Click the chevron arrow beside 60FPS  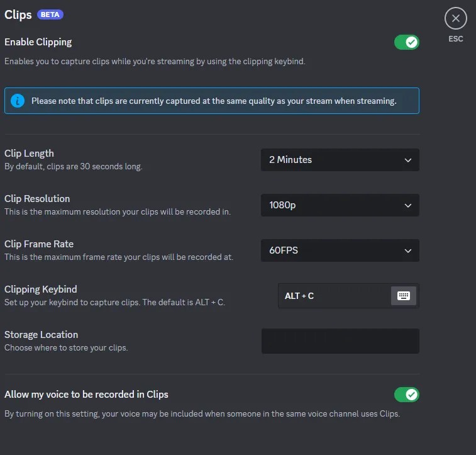407,250
